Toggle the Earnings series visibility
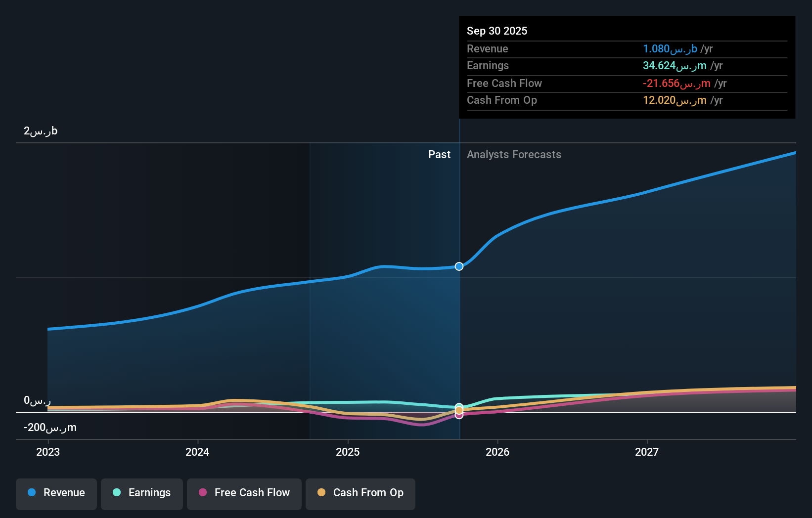Image resolution: width=812 pixels, height=518 pixels. [x=142, y=493]
